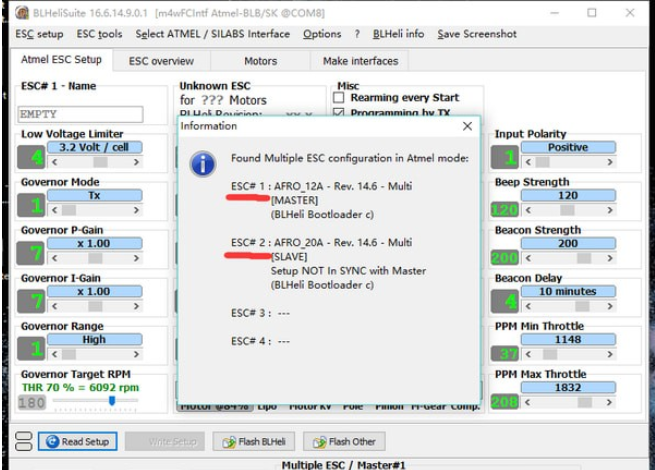Open Select ATMEL / SILABS Interface menu
Image resolution: width=655 pixels, height=470 pixels.
click(x=213, y=34)
